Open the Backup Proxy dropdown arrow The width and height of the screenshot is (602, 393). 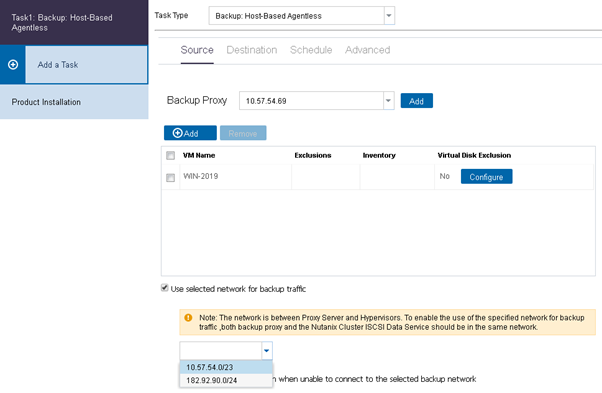389,101
